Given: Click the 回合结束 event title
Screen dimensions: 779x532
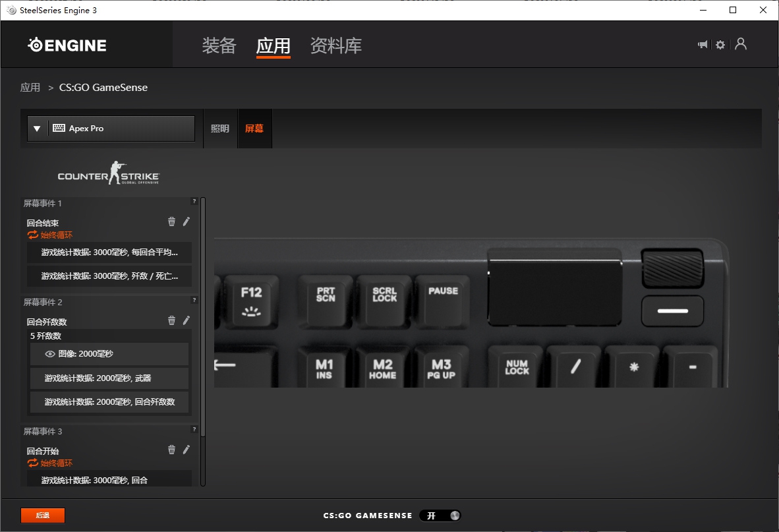Looking at the screenshot, I should [x=43, y=223].
